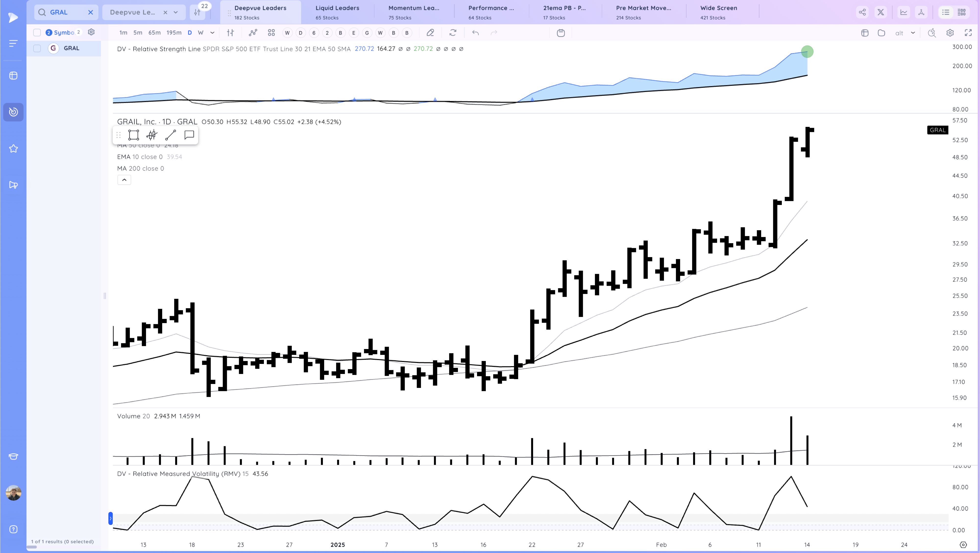Toggle the select-all symbols checkbox
The height and width of the screenshot is (553, 980).
pyautogui.click(x=37, y=33)
